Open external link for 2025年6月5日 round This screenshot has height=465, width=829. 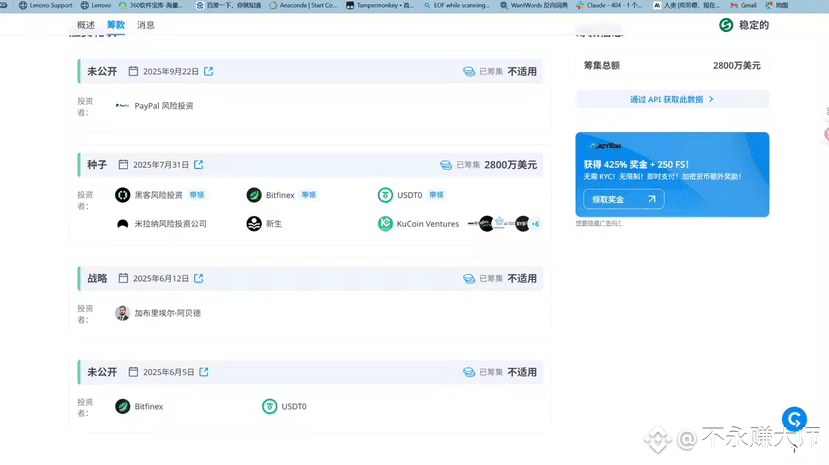click(x=204, y=372)
